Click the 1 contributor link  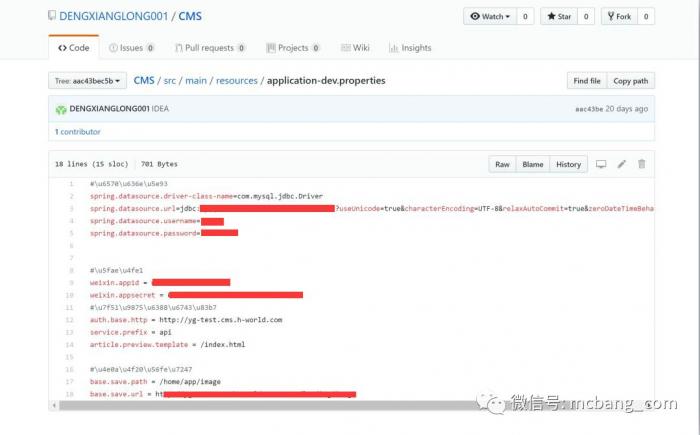[x=78, y=132]
